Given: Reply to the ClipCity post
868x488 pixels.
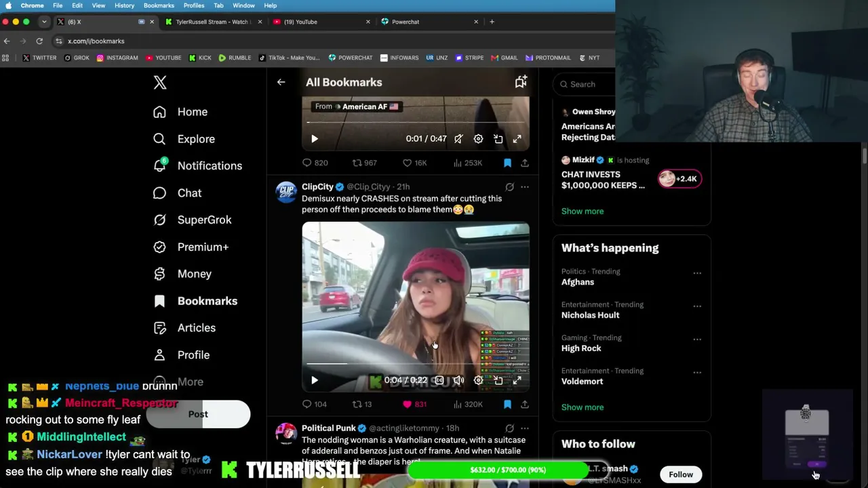Looking at the screenshot, I should pyautogui.click(x=315, y=405).
